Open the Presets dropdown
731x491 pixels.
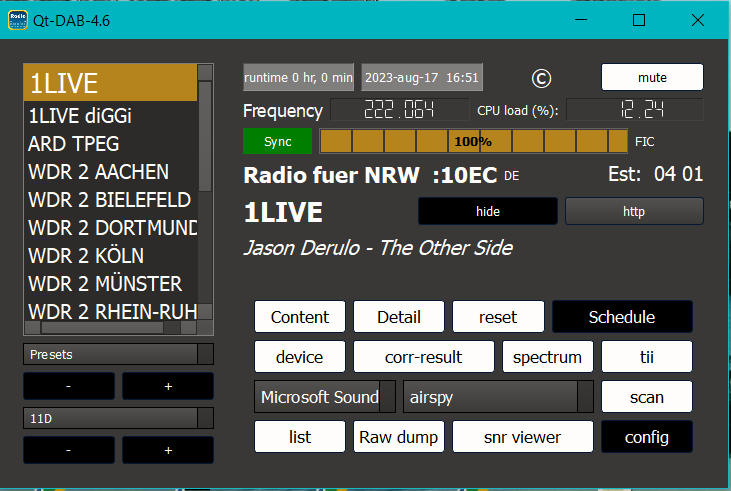point(118,354)
